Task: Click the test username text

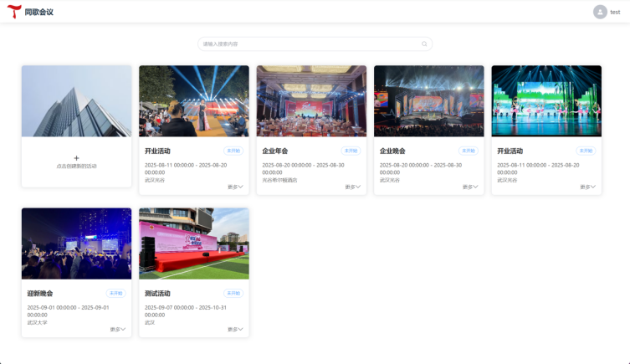Action: (615, 12)
